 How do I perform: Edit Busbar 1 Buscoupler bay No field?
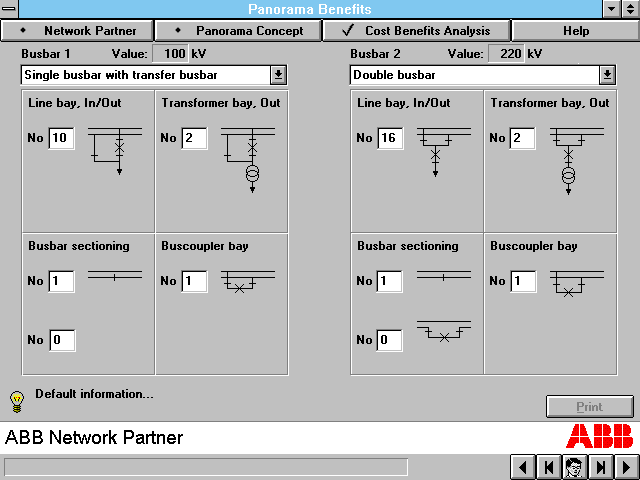(194, 281)
